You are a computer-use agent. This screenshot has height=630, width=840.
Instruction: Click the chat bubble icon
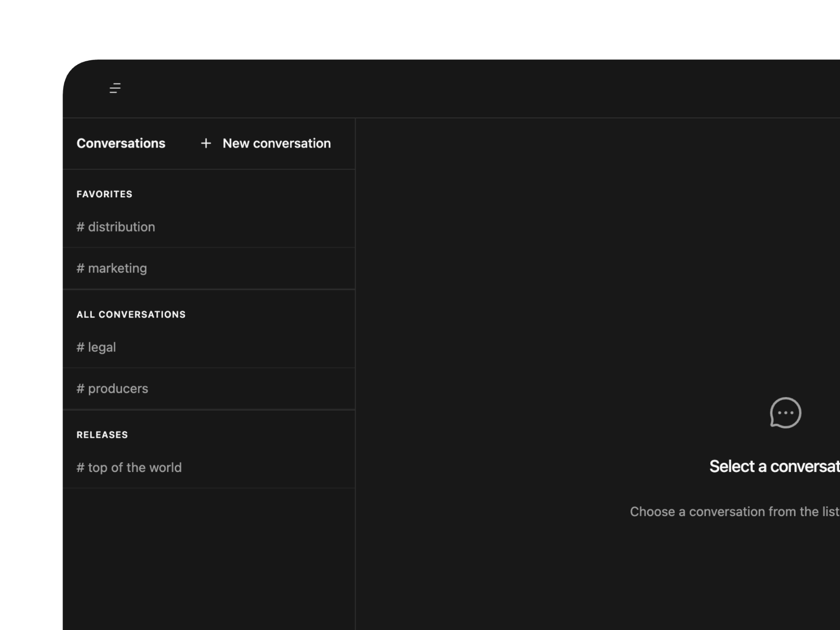pyautogui.click(x=785, y=413)
